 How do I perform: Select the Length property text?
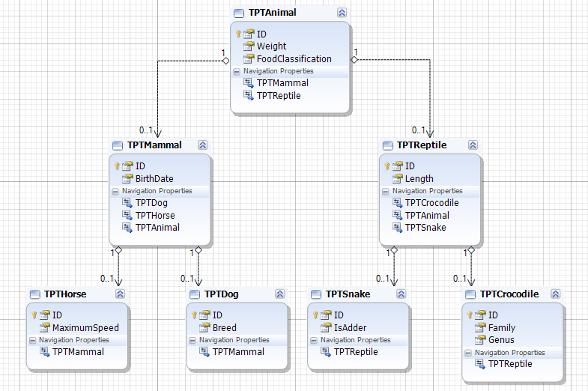tap(419, 179)
